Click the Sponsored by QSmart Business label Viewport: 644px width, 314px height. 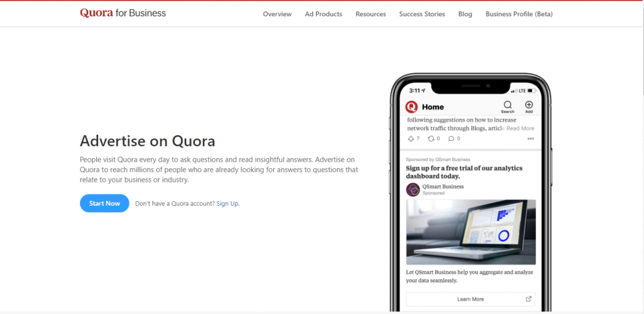pos(438,159)
